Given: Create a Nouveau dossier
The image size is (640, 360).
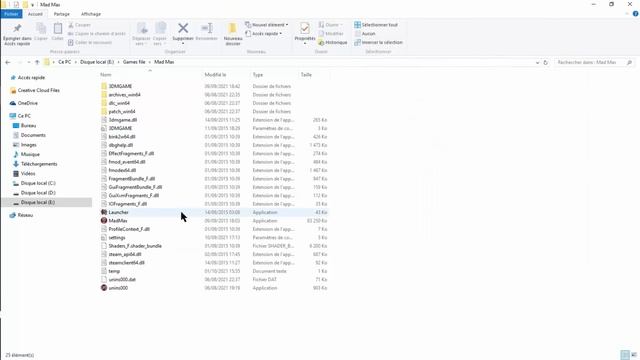Looking at the screenshot, I should pyautogui.click(x=233, y=34).
